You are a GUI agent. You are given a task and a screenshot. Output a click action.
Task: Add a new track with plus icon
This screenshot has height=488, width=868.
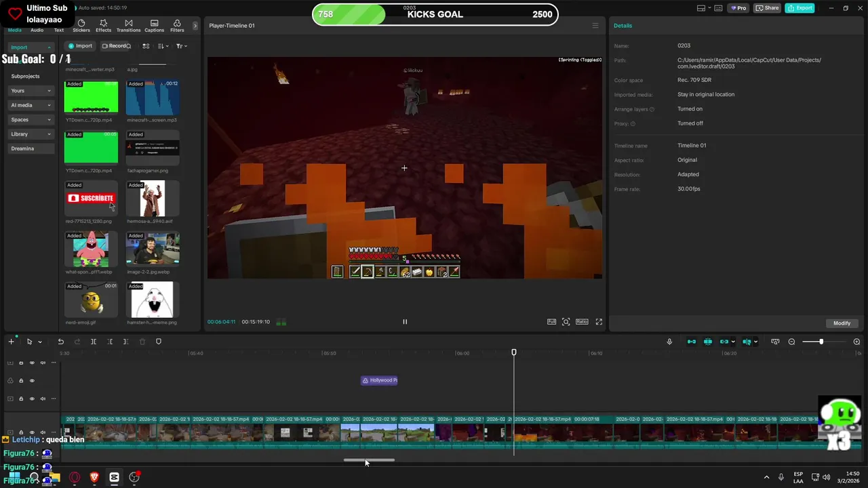point(11,342)
